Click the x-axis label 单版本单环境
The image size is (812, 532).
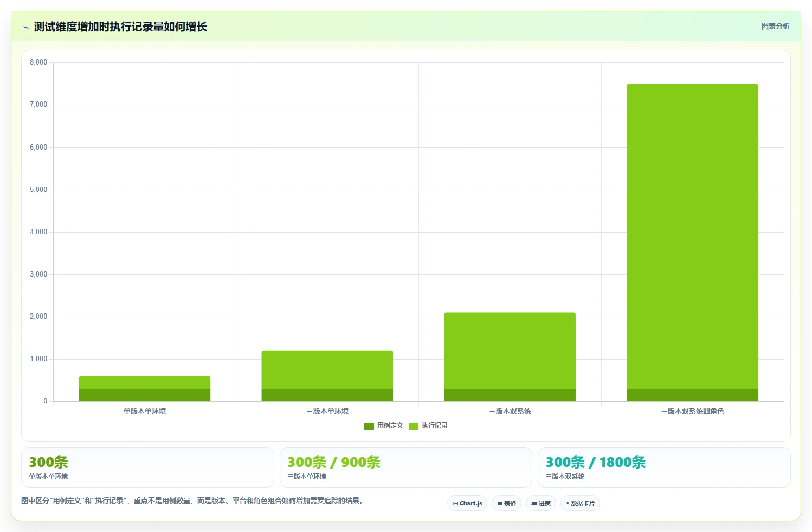click(x=145, y=411)
